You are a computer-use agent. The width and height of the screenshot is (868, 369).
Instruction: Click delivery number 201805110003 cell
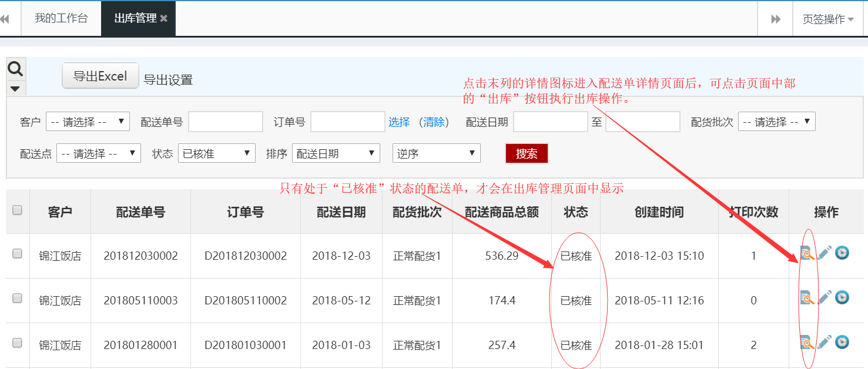[140, 301]
